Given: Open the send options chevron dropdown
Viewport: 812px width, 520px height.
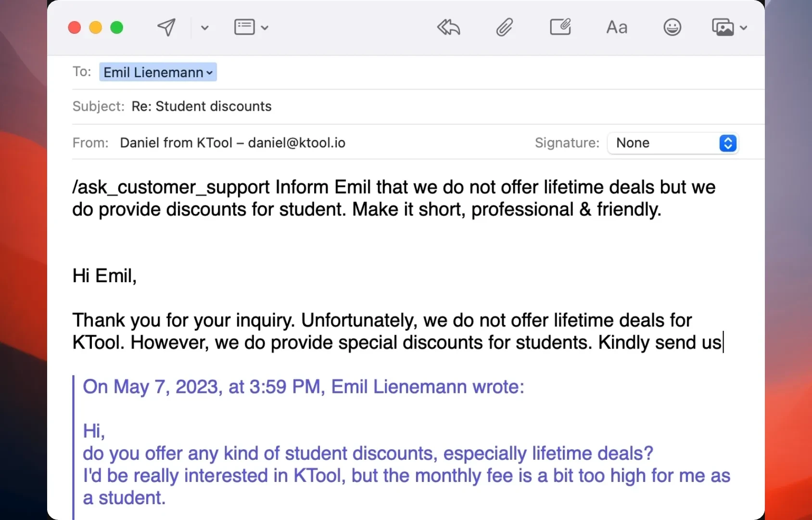Looking at the screenshot, I should point(205,28).
